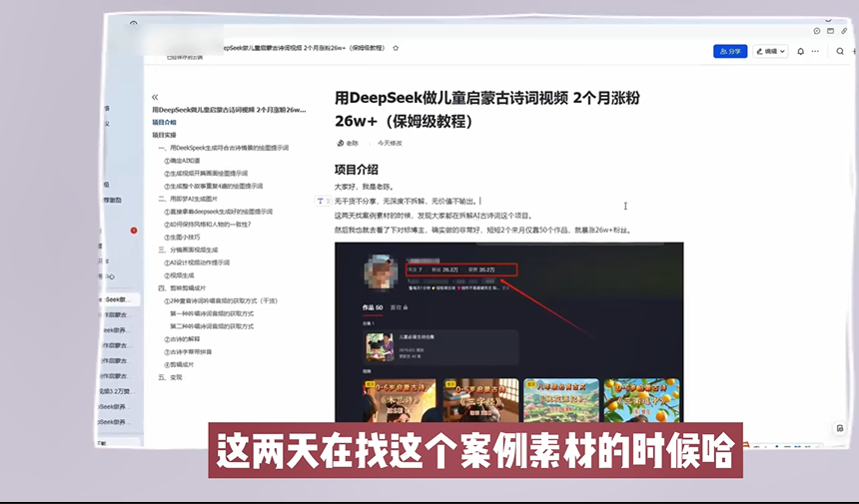Open outline item 四、剪映剪辑成片

182,287
